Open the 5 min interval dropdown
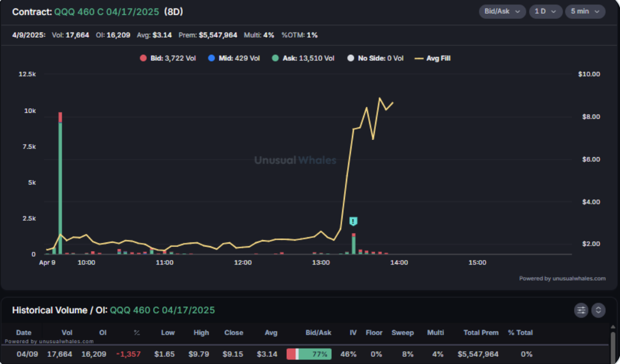 (x=585, y=12)
